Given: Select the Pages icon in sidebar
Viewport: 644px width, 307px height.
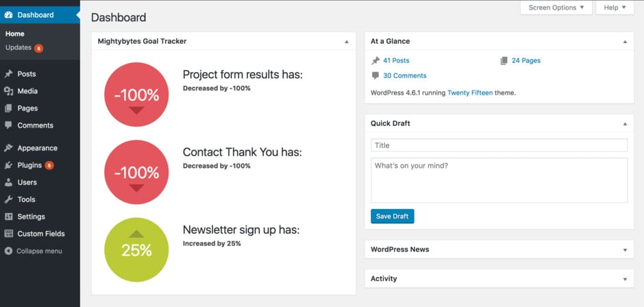Looking at the screenshot, I should [x=8, y=108].
